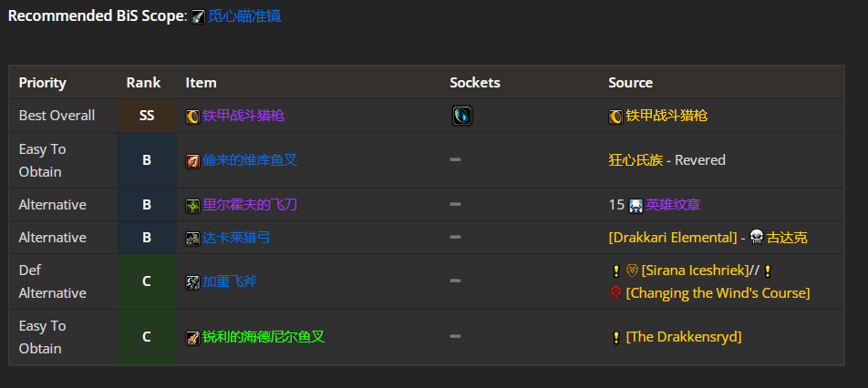
Task: Click the SS rank cell
Action: pyautogui.click(x=147, y=116)
